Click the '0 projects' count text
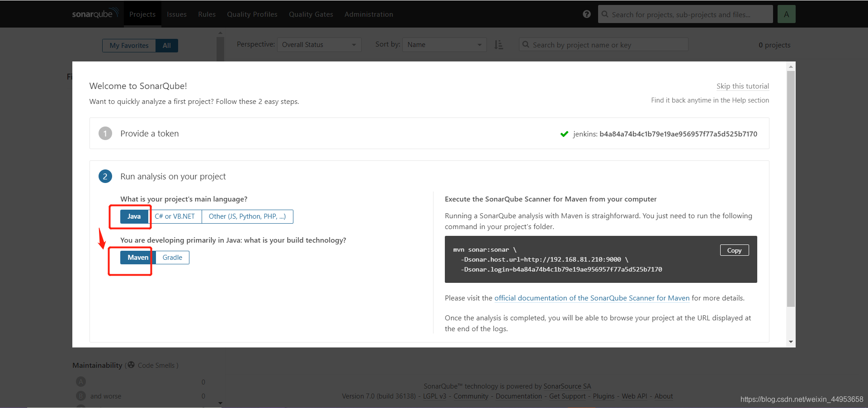The image size is (868, 408). [x=774, y=45]
